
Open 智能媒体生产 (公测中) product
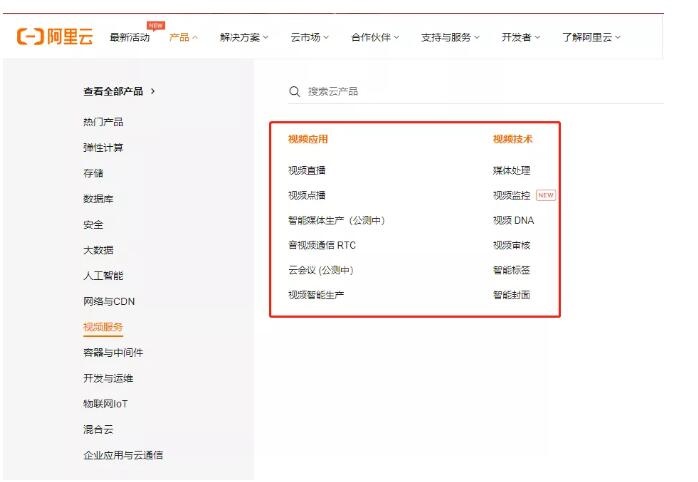tap(336, 220)
